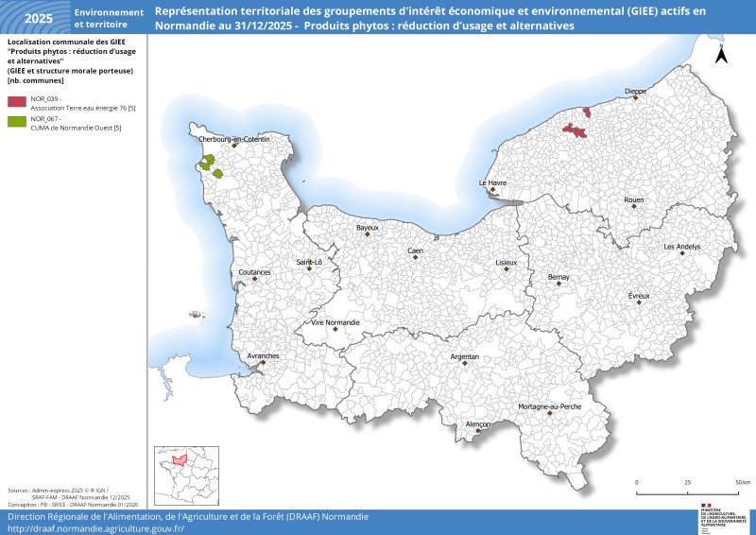756x535 pixels.
Task: Click the red communes cluster southwest of Dieppe
Action: click(575, 130)
